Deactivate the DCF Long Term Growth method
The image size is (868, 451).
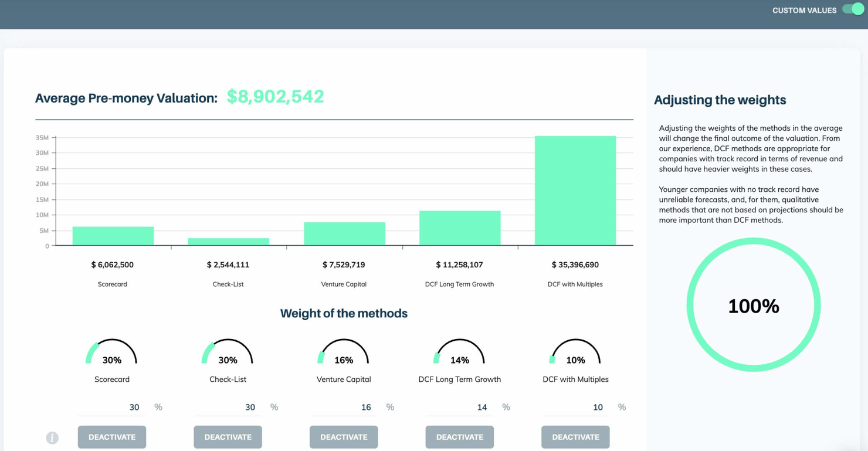(x=459, y=437)
